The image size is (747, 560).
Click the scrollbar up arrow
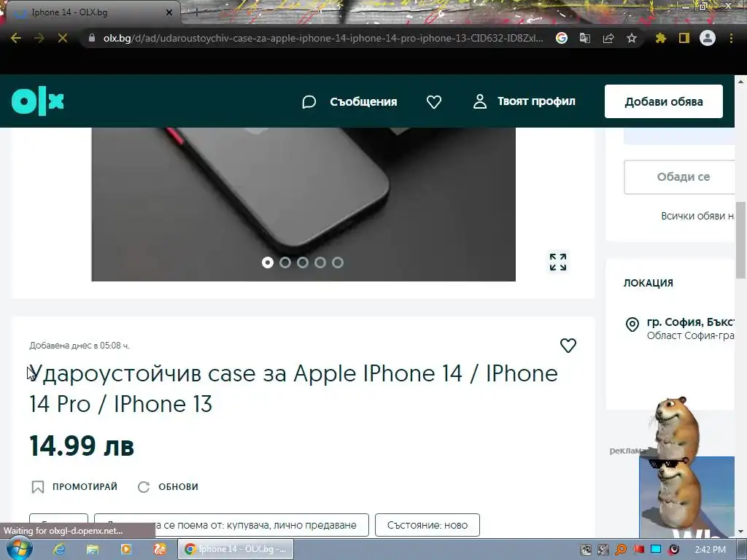(x=741, y=82)
